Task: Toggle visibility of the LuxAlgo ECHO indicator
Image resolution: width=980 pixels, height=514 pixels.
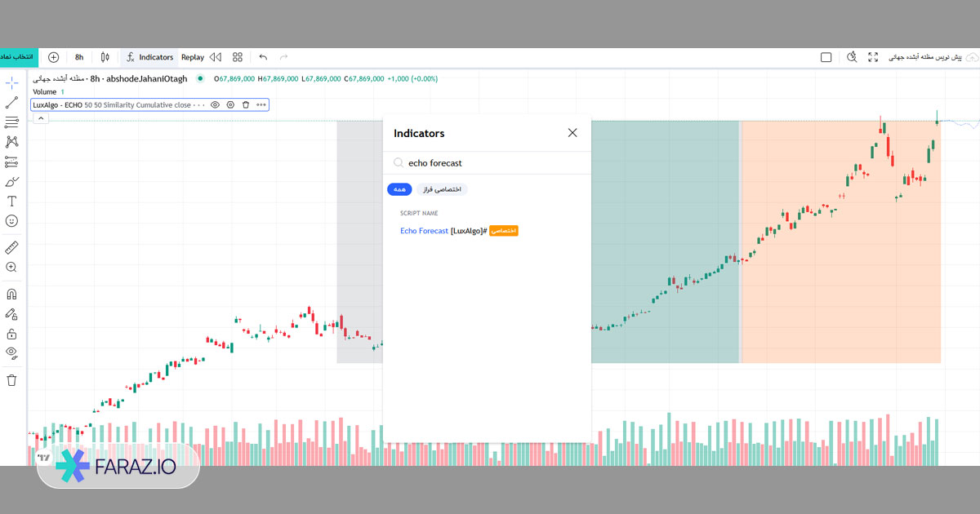Action: pyautogui.click(x=215, y=104)
